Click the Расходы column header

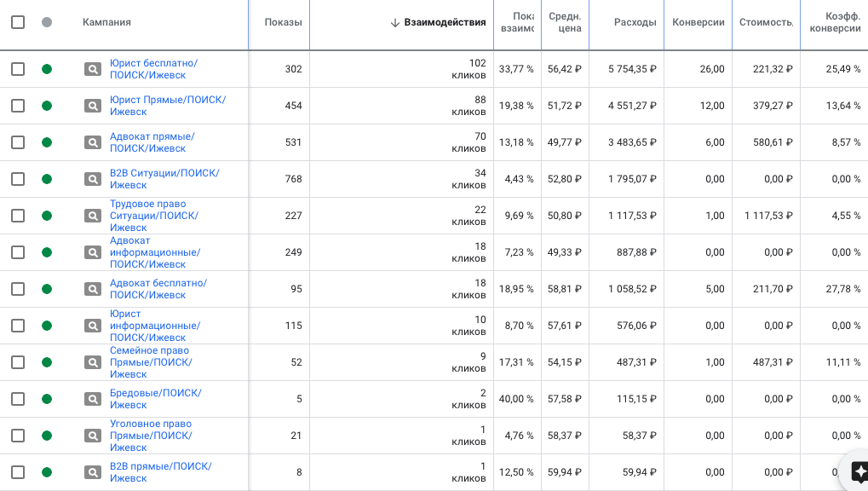[635, 22]
